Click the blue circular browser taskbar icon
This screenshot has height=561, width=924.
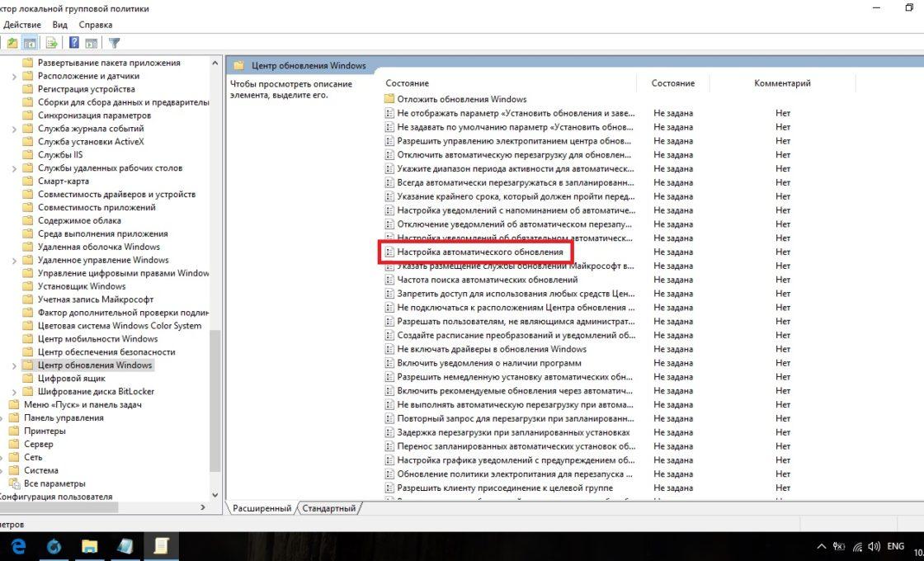click(54, 546)
